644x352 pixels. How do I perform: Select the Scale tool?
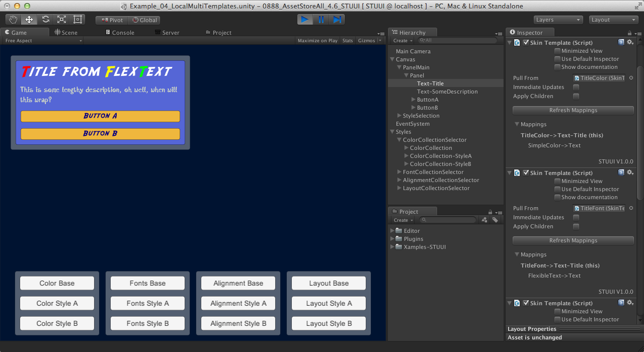(x=61, y=20)
